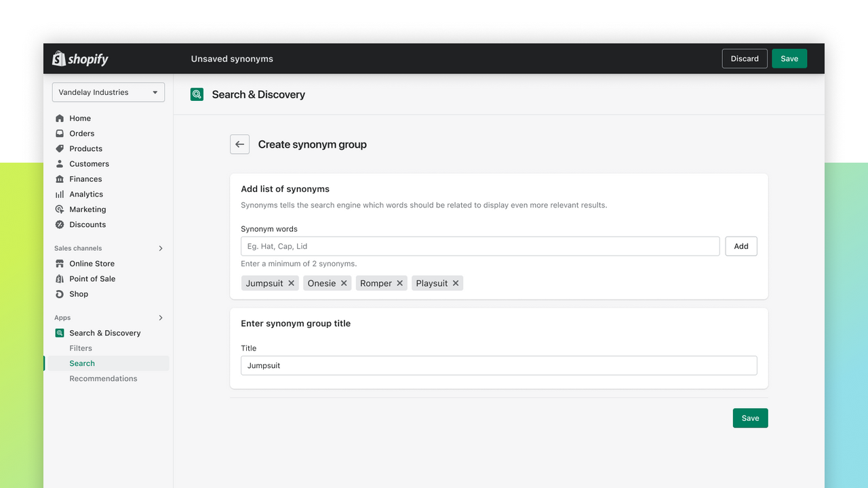868x488 pixels.
Task: Click the Jumpsuit synonym tag label
Action: (x=264, y=283)
